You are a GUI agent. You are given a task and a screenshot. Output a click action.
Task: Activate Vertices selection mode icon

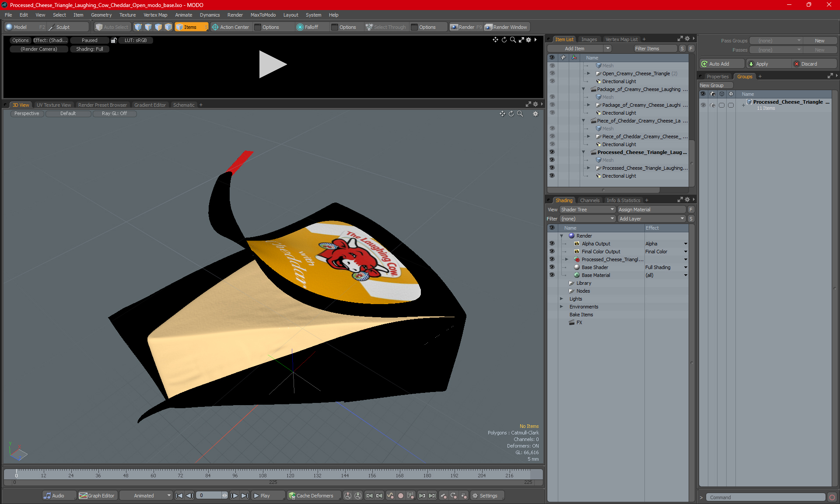point(138,27)
